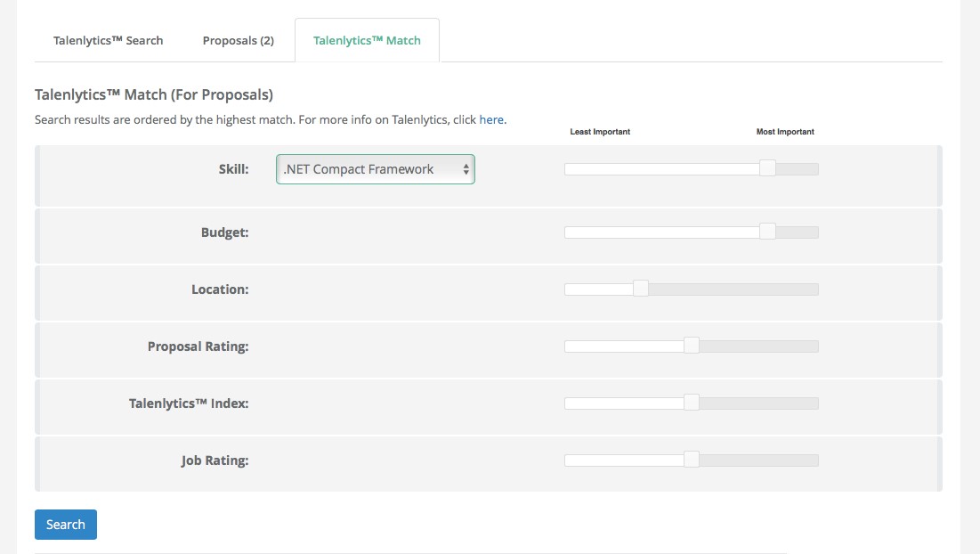This screenshot has height=554, width=980.
Task: Switch to the Proposals (2) tab
Action: (x=239, y=41)
